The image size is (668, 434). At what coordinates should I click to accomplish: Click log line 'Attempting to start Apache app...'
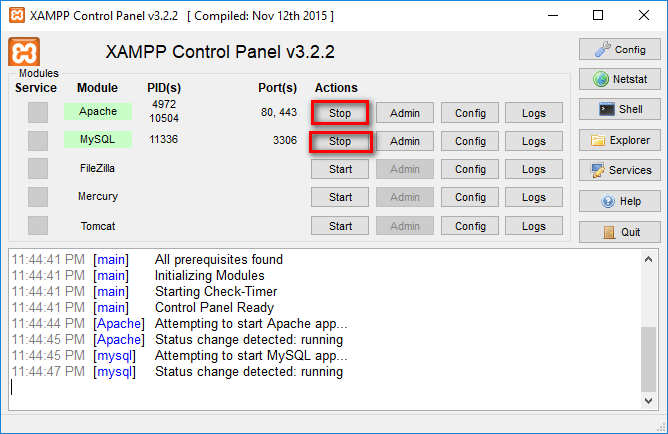pyautogui.click(x=251, y=324)
